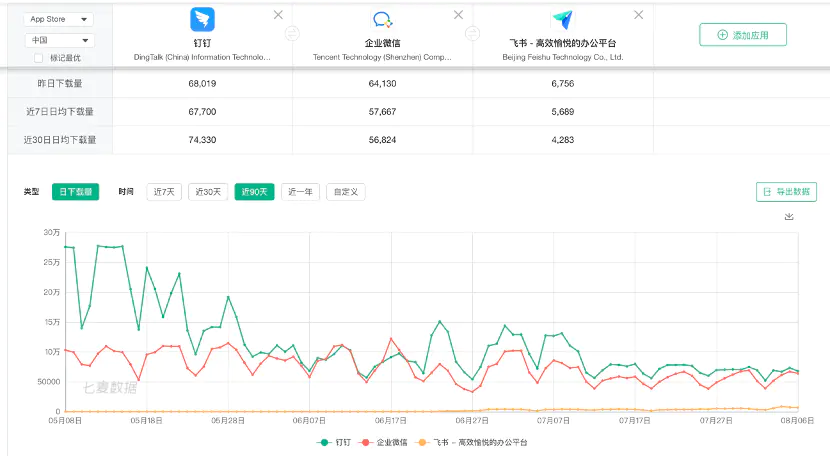Swap DingTalk and 企业微信 columns

click(x=292, y=34)
